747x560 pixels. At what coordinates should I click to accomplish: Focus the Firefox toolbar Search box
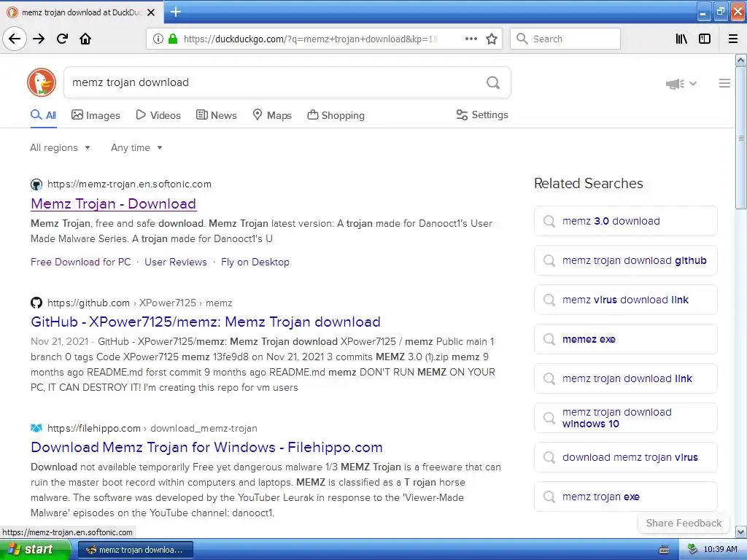coord(565,39)
